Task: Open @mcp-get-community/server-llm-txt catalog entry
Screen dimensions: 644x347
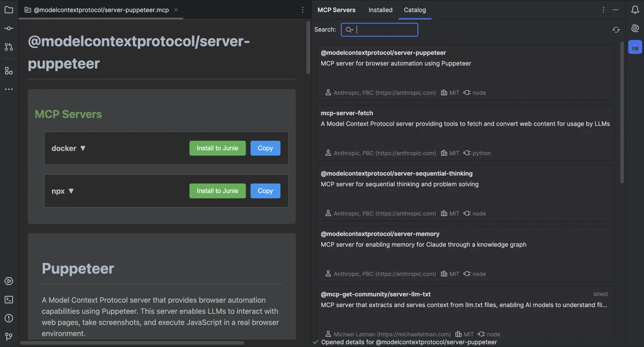Action: 465,312
